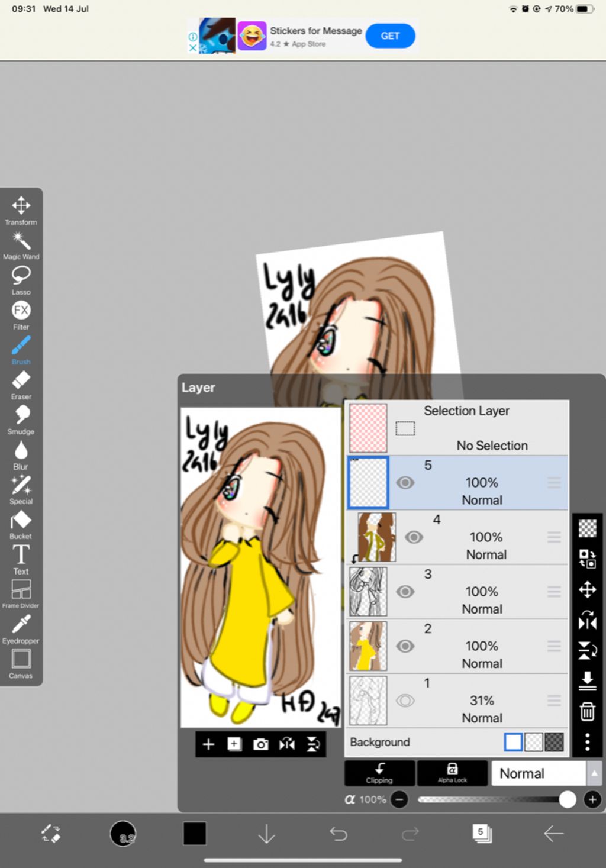The width and height of the screenshot is (606, 868).
Task: Click the GET button in the ad
Action: pyautogui.click(x=390, y=36)
